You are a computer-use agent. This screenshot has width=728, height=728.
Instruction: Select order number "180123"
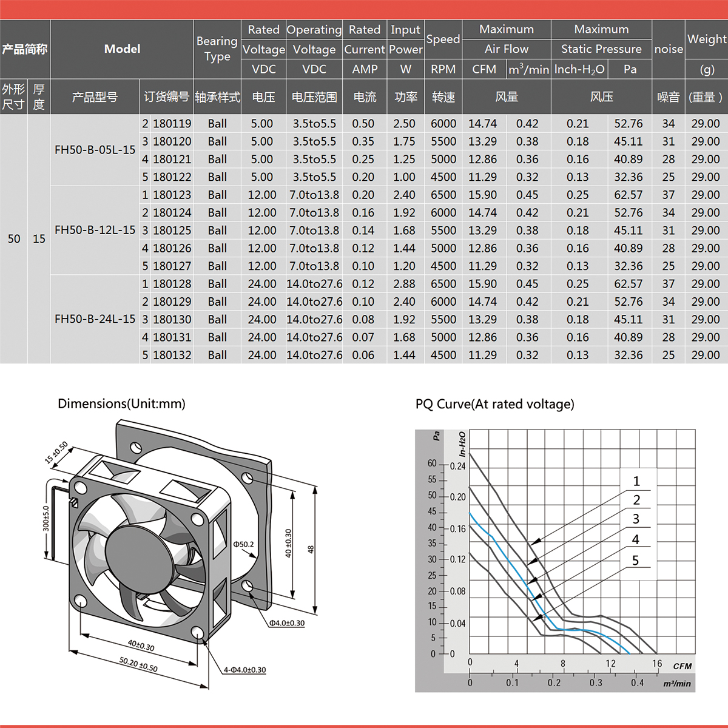point(172,195)
